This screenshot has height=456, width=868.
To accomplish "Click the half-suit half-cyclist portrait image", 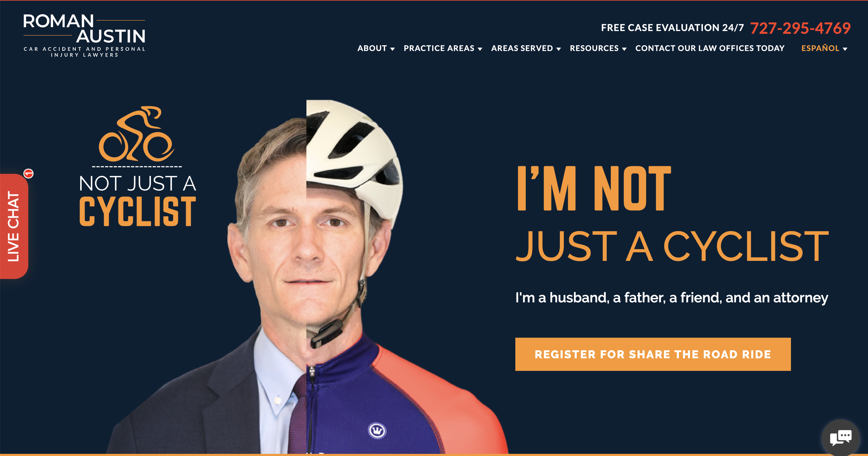I will click(307, 277).
